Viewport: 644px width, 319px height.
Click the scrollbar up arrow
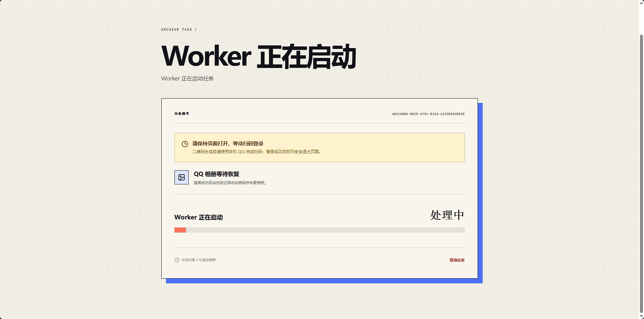(x=641, y=3)
